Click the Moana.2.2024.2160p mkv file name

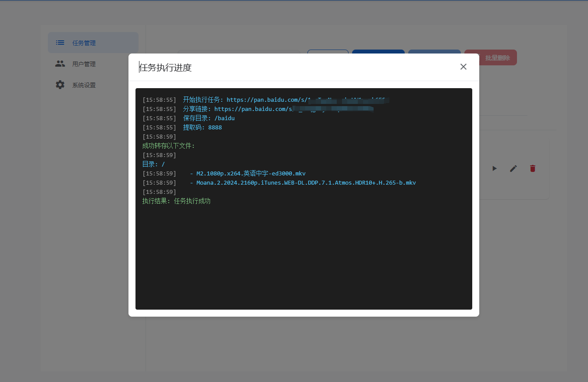click(x=306, y=183)
